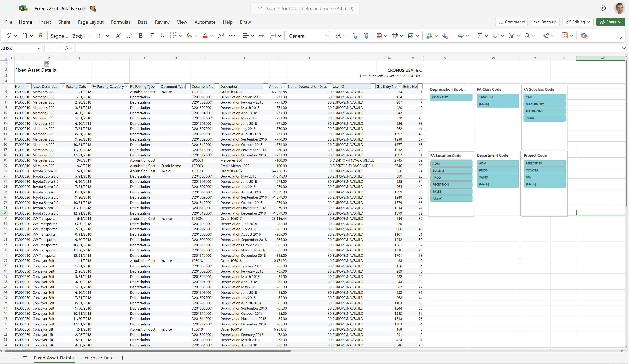This screenshot has height=364, width=629.
Task: Apply Bold formatting
Action: tap(140, 35)
